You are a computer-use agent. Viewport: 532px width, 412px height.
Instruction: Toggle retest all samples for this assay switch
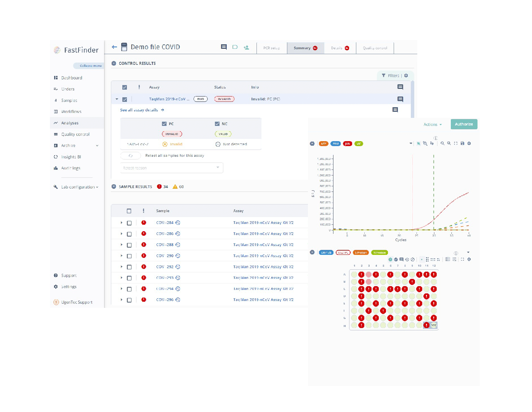click(131, 156)
